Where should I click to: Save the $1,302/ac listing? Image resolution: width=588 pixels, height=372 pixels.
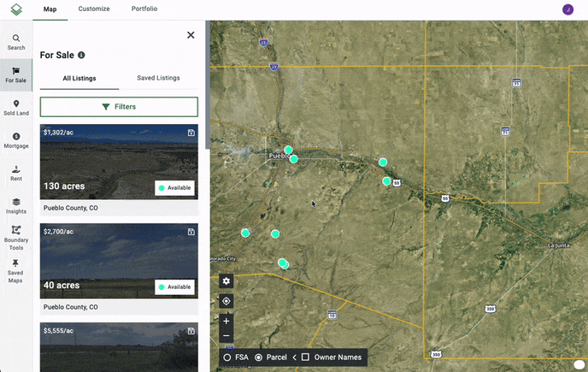point(191,133)
